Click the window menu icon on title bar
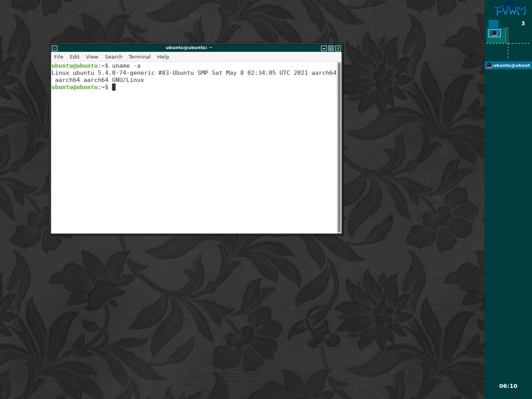Image resolution: width=532 pixels, height=399 pixels. 54,48
